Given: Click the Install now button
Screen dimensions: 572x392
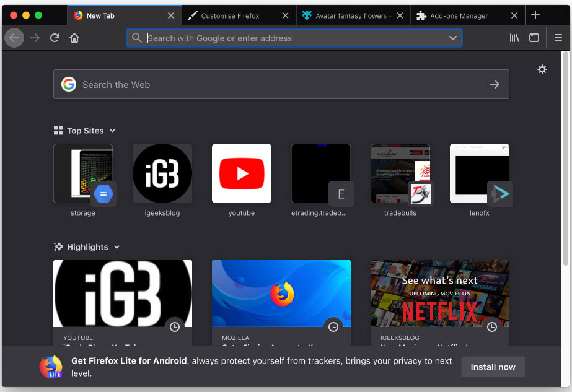Looking at the screenshot, I should [493, 367].
